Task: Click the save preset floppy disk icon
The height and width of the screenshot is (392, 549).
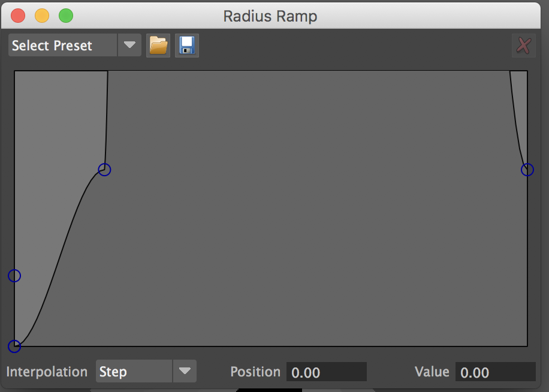Action: point(187,46)
